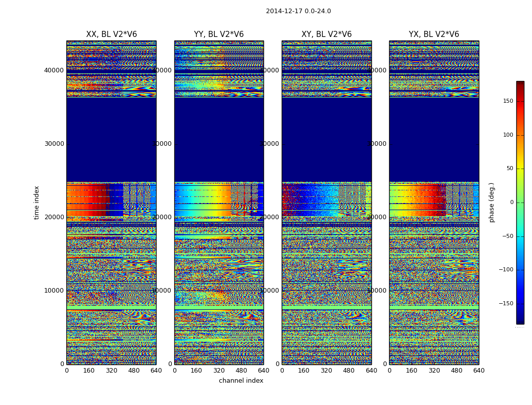Viewport: 532px width, 405px height.
Task: Select the 'YX, BL V2*V6' subplot title
Action: coord(434,34)
